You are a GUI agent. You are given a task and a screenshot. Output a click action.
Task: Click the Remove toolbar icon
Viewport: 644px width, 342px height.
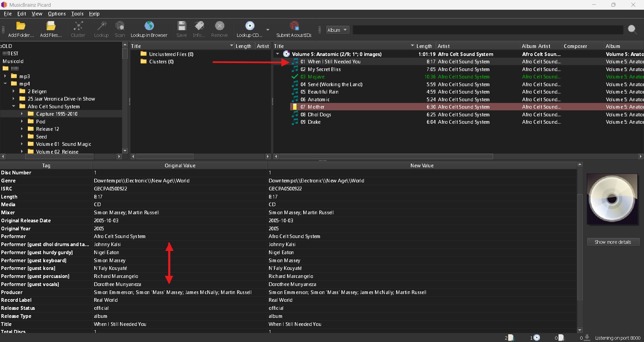[219, 26]
